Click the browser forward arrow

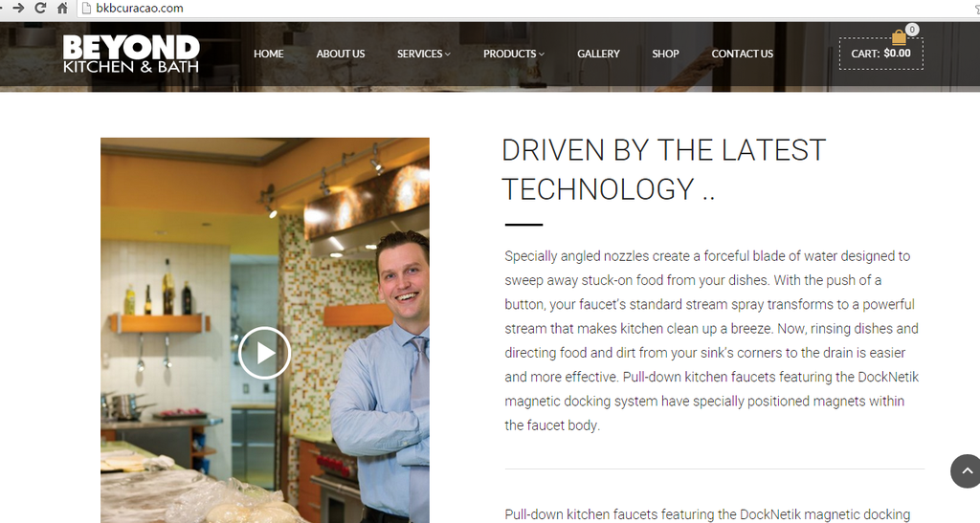(x=18, y=8)
